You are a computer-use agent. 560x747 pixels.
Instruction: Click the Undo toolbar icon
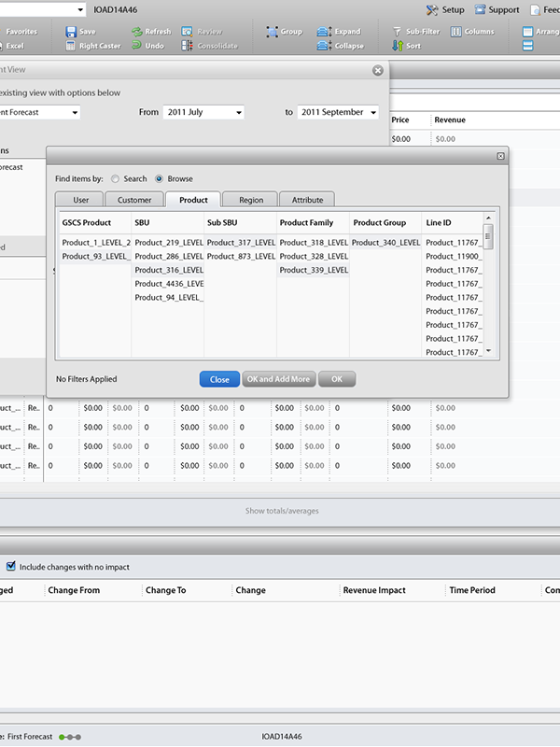(x=136, y=46)
